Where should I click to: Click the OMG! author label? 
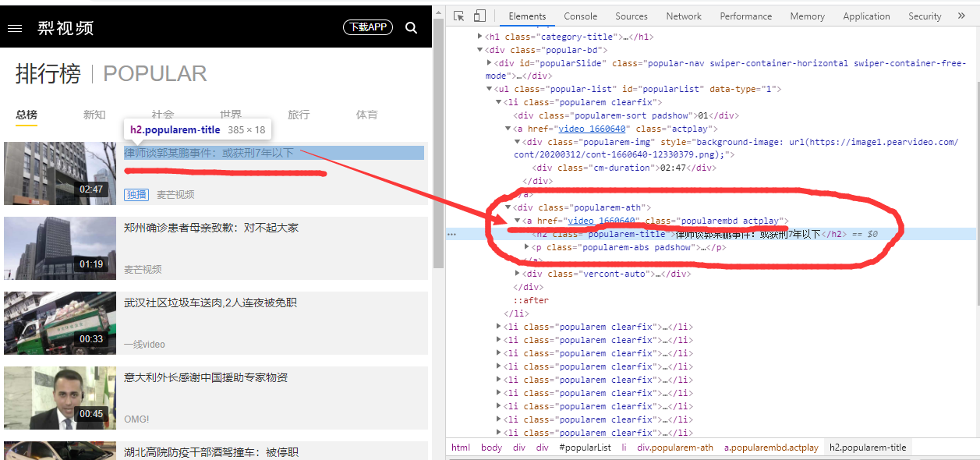coord(136,419)
